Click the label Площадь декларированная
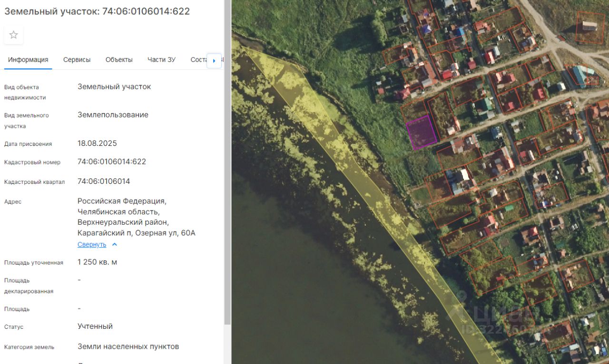The width and height of the screenshot is (609, 364). [x=29, y=286]
